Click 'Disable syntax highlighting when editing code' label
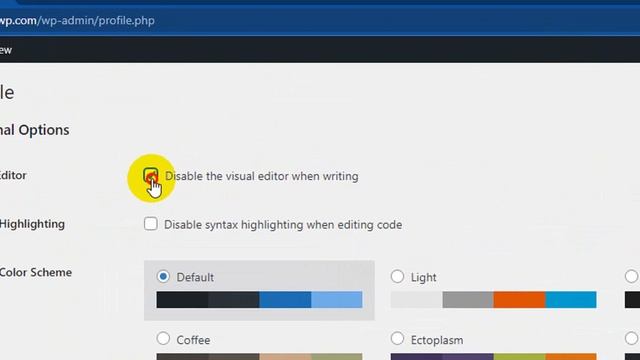Screen dimensions: 640x360 [x=283, y=224]
